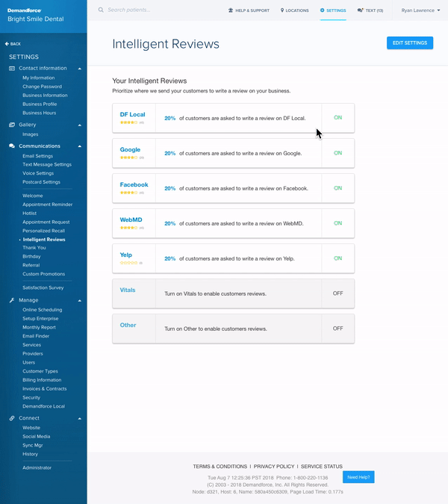
Task: Click the Gallery images icon
Action: (x=12, y=125)
